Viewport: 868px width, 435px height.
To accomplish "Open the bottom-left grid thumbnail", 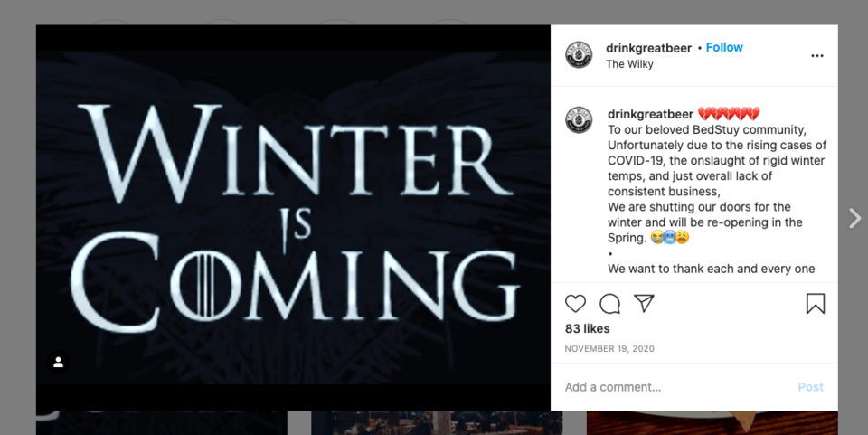I will pos(162,423).
